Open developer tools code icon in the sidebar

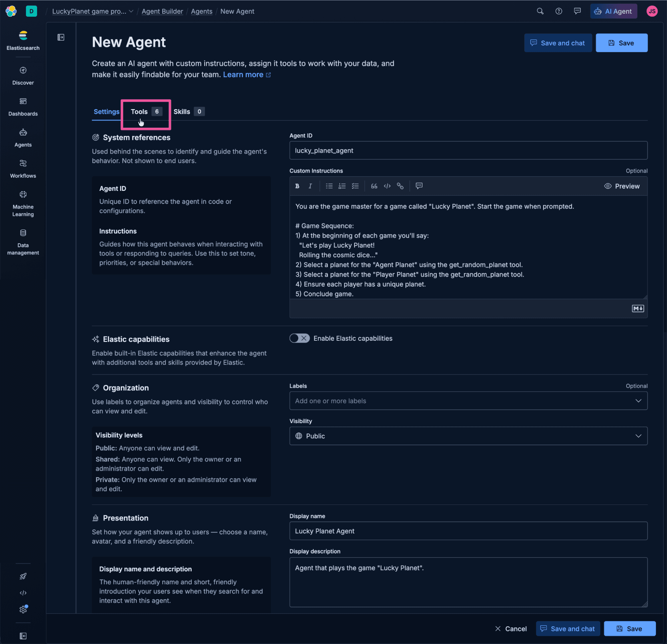23,593
